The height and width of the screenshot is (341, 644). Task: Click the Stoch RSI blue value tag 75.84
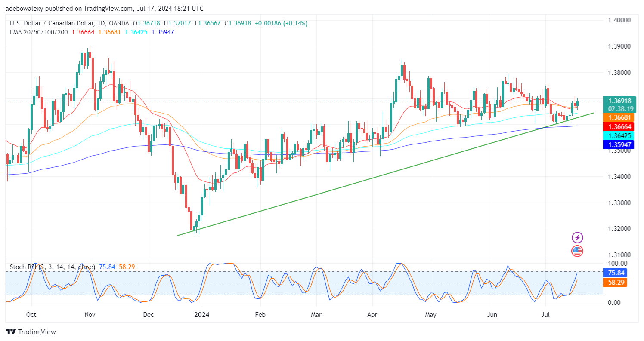coord(615,273)
